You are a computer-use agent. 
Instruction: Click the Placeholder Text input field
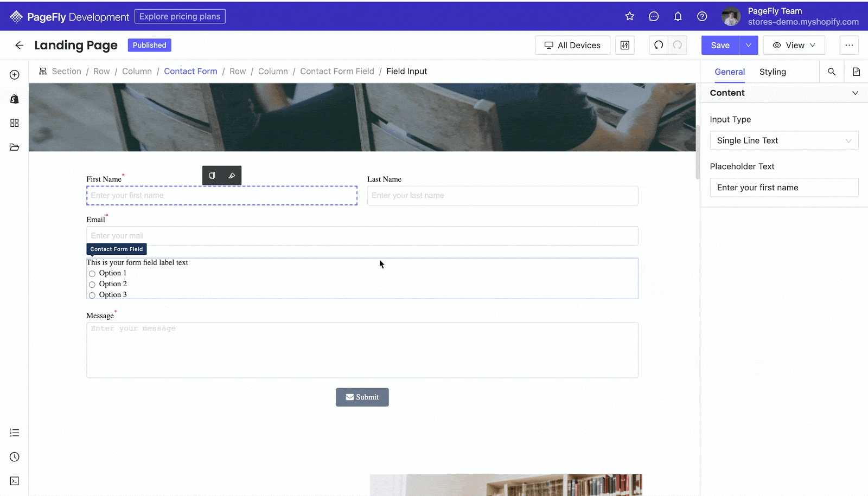click(784, 188)
